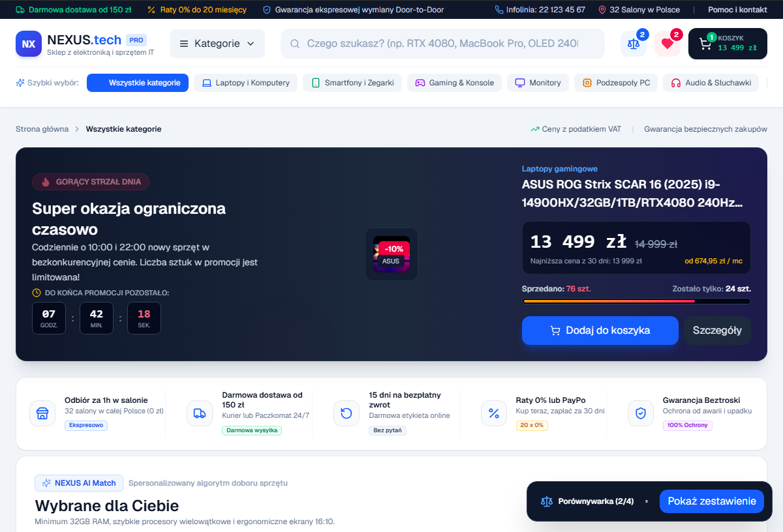The width and height of the screenshot is (783, 532).
Task: Click the Darmowa wysyłka tag
Action: (252, 430)
